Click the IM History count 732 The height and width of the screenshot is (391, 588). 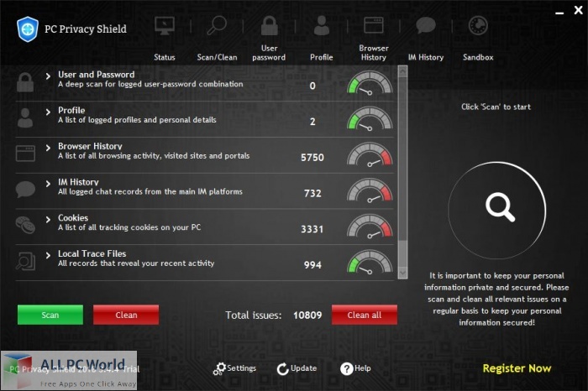312,193
